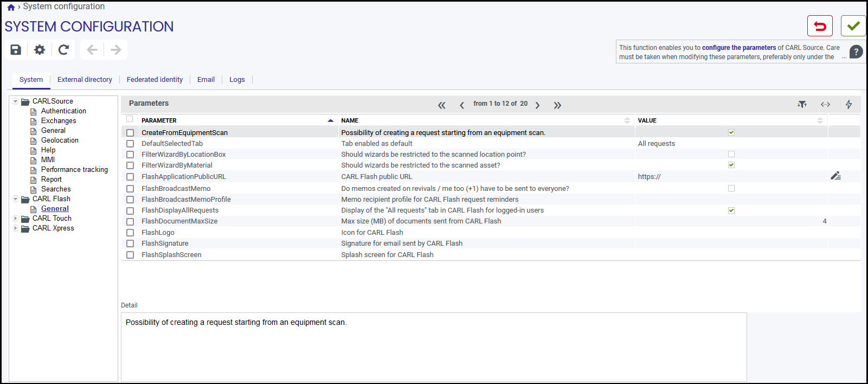Click the filter icon in Parameters header
This screenshot has width=868, height=384.
click(x=802, y=104)
